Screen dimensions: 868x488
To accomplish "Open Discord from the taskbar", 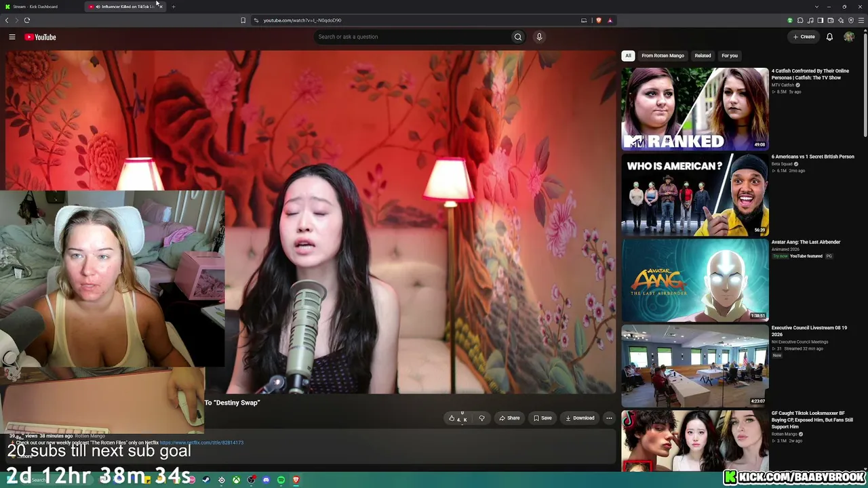I will coord(266,480).
